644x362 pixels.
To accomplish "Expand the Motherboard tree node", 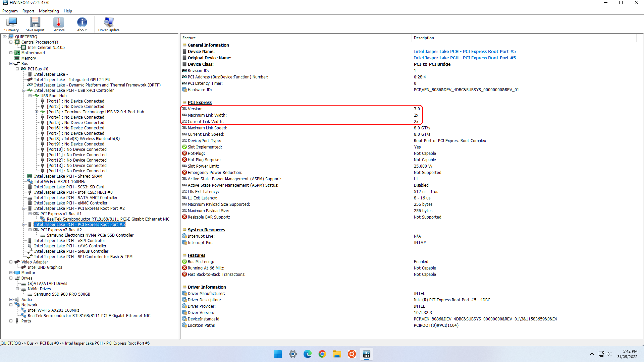I will 11,53.
